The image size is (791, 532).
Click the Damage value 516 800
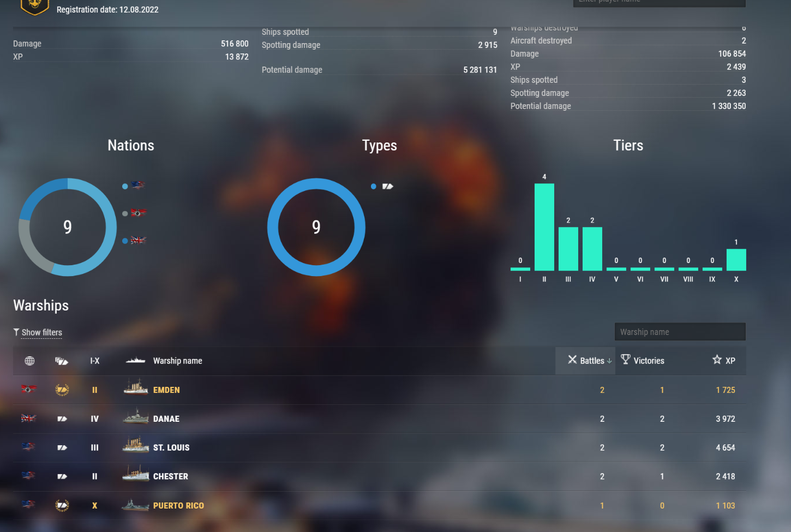(x=235, y=44)
